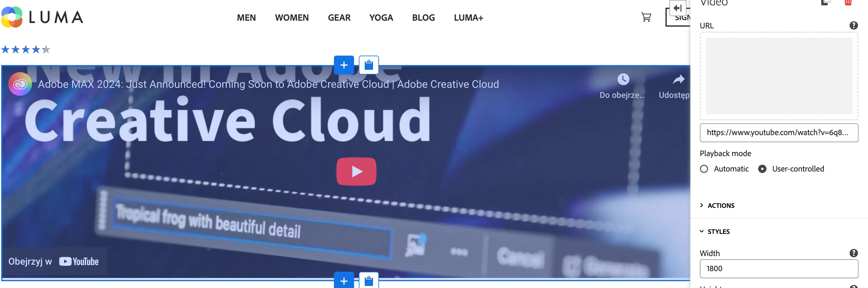Open the GEAR menu
The image size is (868, 288).
339,17
